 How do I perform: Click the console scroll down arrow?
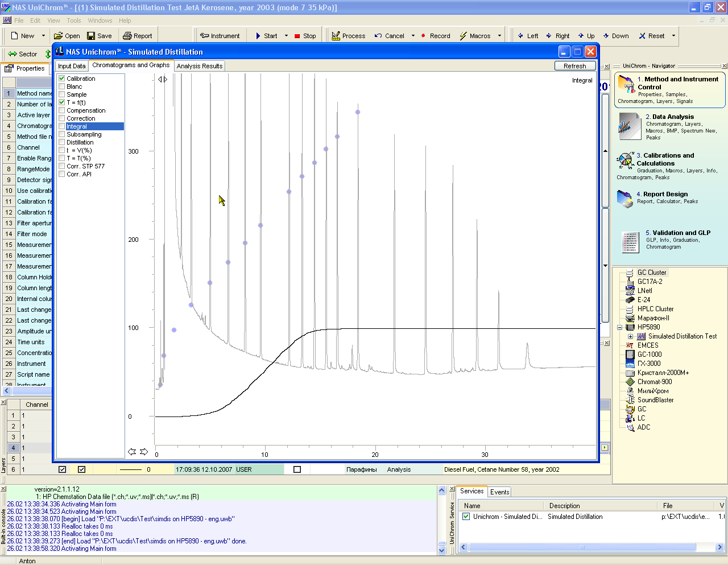tap(442, 550)
